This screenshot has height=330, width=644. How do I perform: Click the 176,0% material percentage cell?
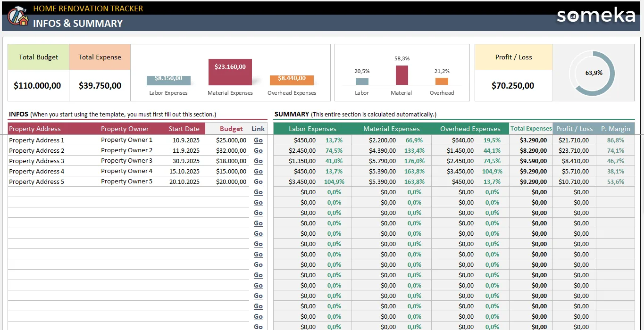click(x=415, y=161)
